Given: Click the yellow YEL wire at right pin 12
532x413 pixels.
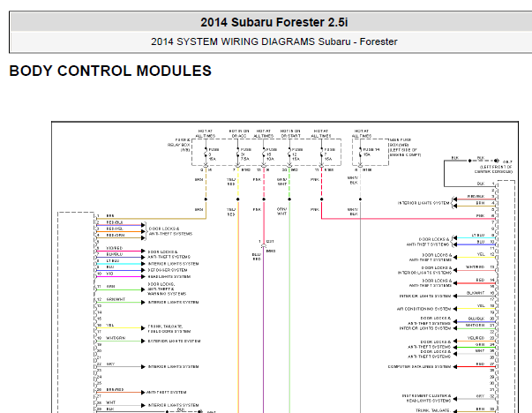Looking at the screenshot, I should [476, 257].
